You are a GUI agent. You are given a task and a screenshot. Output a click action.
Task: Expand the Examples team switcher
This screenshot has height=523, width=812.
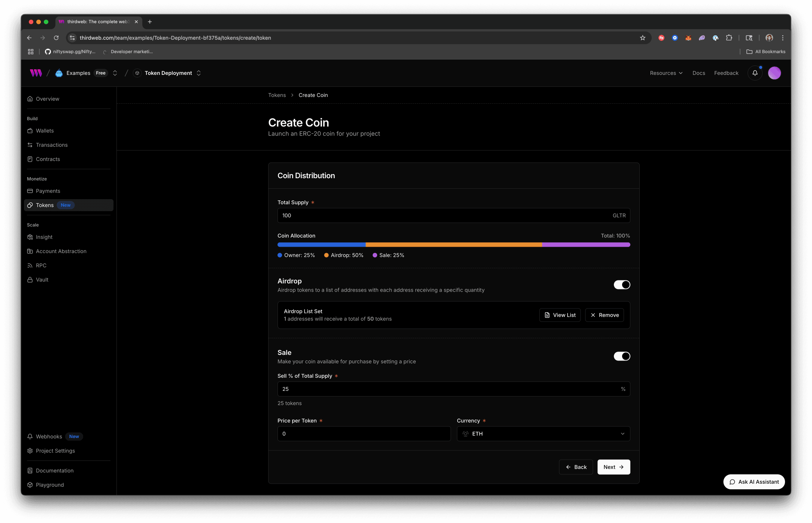(x=115, y=73)
